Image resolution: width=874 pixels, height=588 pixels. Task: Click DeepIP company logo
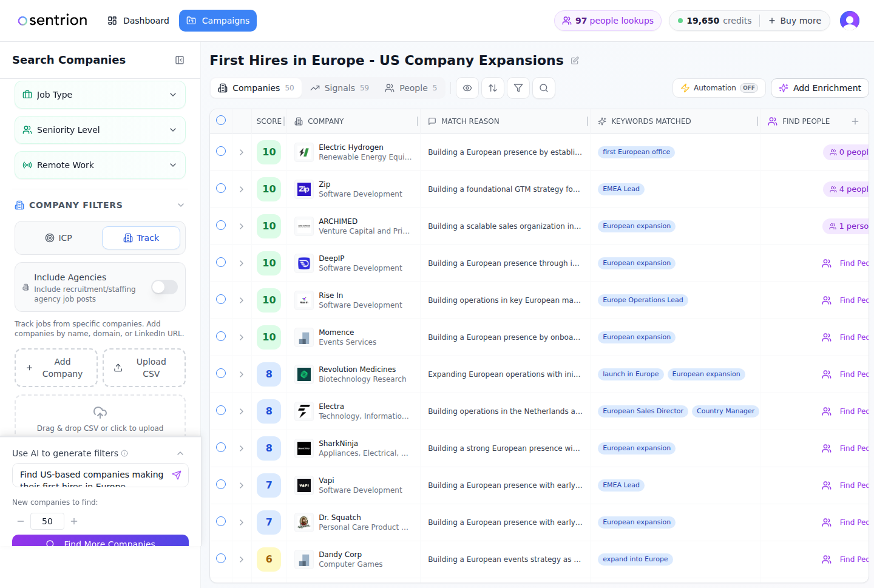304,263
